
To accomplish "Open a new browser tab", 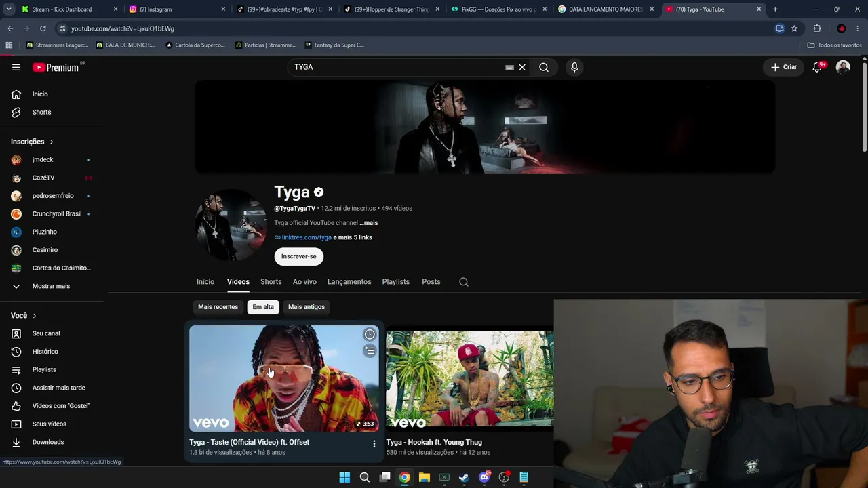I will (x=775, y=9).
